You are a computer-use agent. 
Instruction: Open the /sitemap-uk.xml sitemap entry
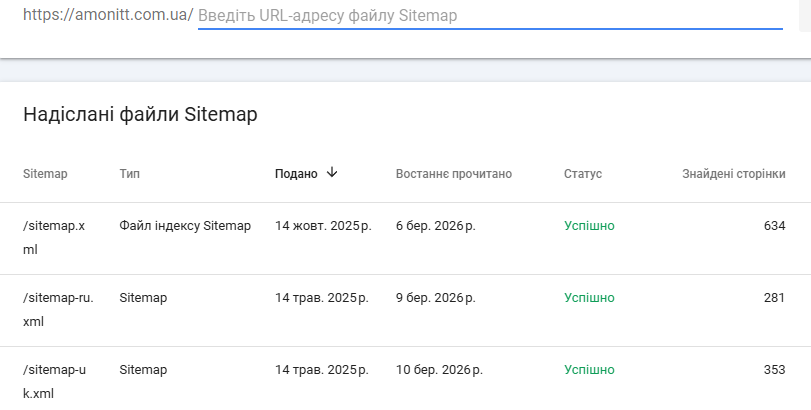[54, 381]
